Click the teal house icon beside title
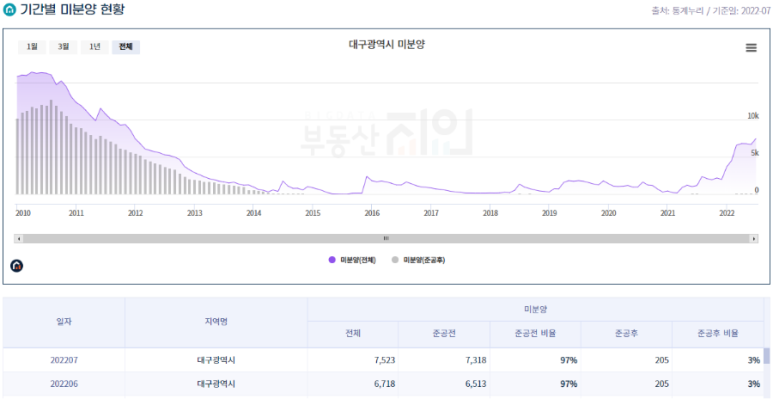This screenshot has height=399, width=773. [x=9, y=9]
